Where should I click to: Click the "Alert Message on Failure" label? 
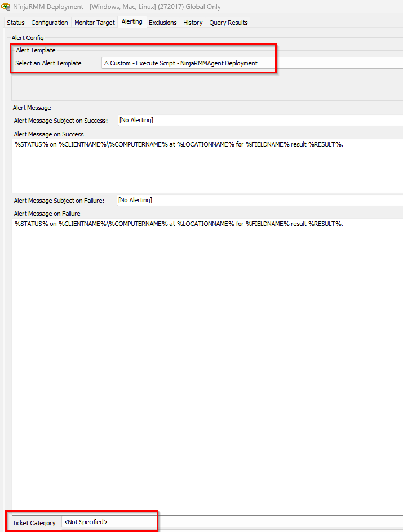(x=47, y=214)
